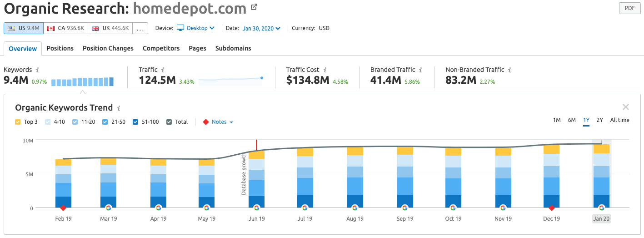Click the Google update icon at Nov 19
644x238 pixels.
point(503,208)
